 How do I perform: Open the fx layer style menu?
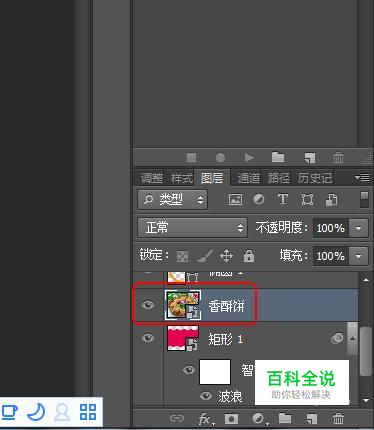[x=206, y=419]
